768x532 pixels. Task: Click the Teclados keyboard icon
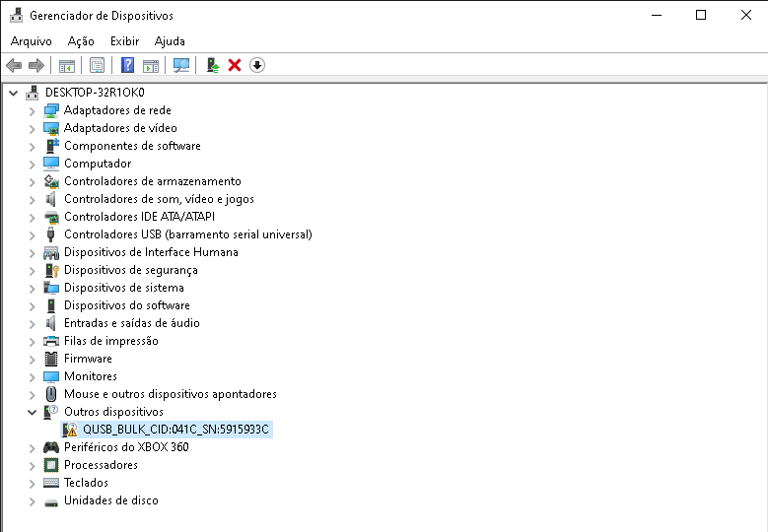coord(51,483)
